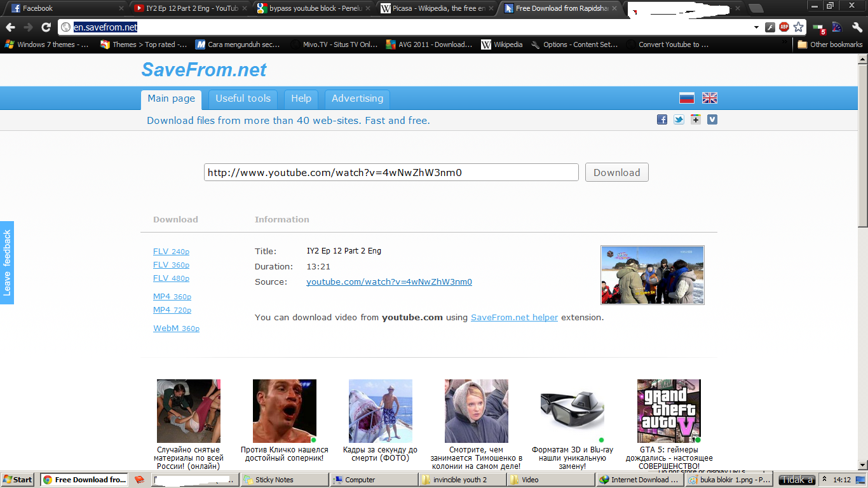
Task: Open the Windows 7 themes bookmark
Action: pos(48,44)
